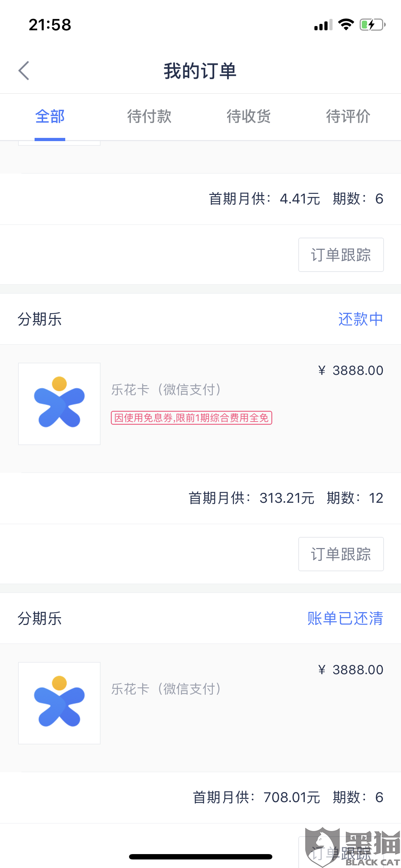
Task: Switch to the 待付款 tab
Action: [x=149, y=117]
